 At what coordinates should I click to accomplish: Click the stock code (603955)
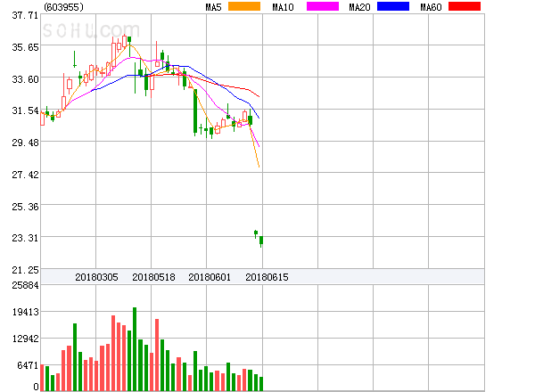(64, 7)
